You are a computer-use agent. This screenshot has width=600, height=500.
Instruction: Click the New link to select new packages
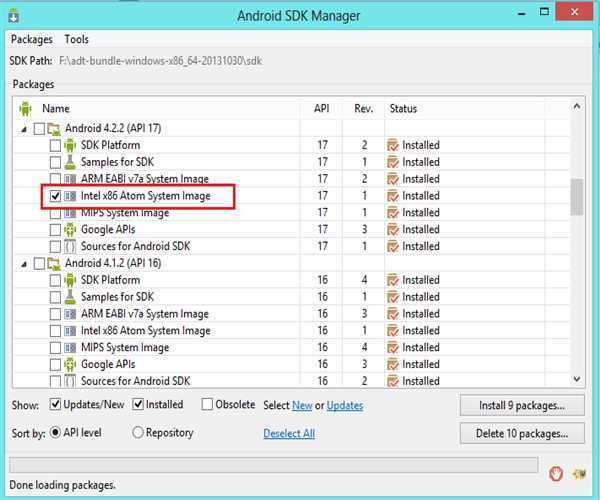pyautogui.click(x=302, y=406)
